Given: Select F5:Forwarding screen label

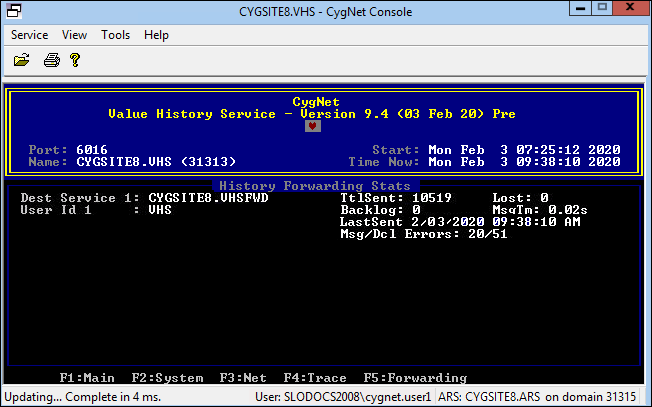Looking at the screenshot, I should pyautogui.click(x=415, y=378).
